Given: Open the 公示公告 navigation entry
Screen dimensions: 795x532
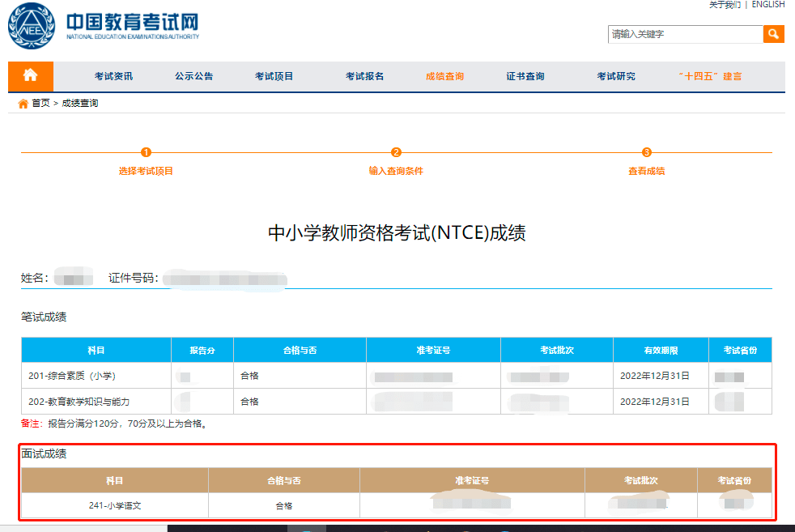Looking at the screenshot, I should (x=193, y=75).
